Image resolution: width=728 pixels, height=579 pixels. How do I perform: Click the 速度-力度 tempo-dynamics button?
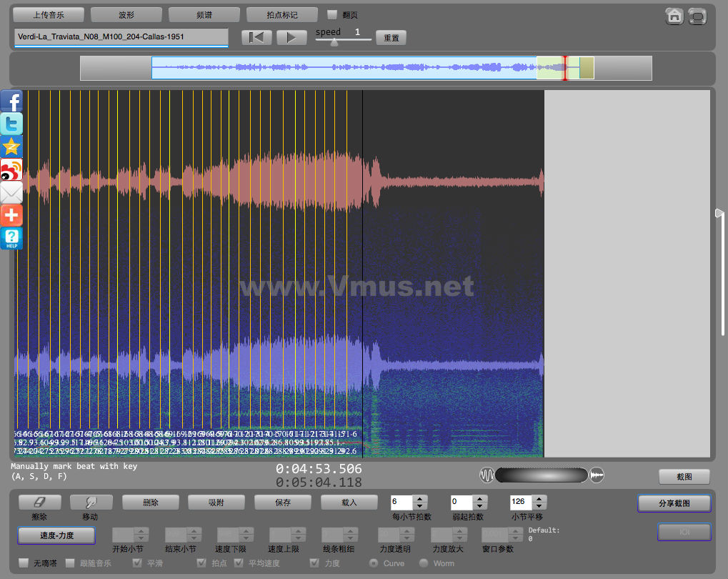(56, 535)
